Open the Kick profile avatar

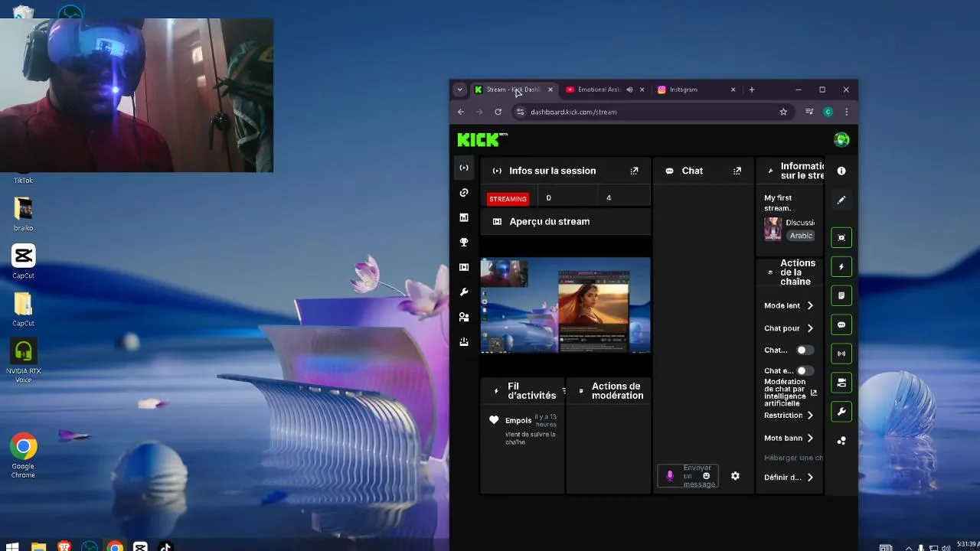coord(841,139)
